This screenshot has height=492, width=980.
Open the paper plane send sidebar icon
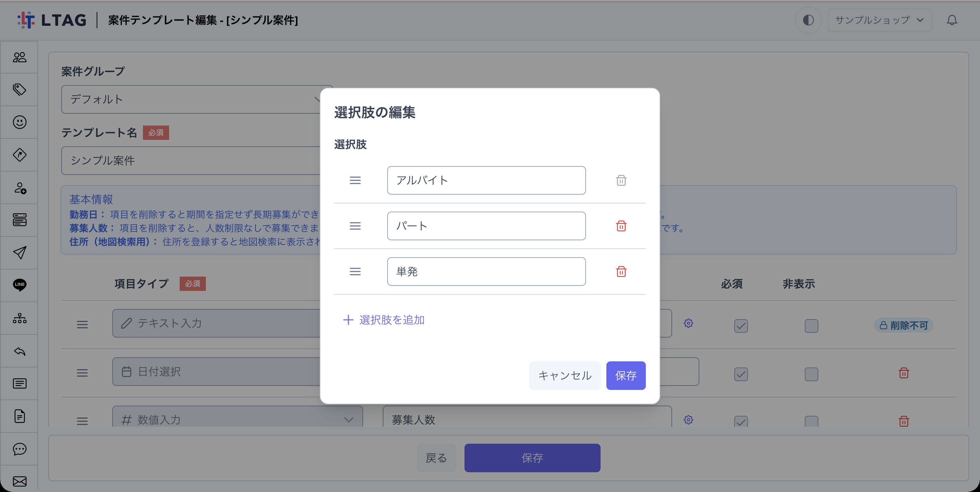(19, 253)
